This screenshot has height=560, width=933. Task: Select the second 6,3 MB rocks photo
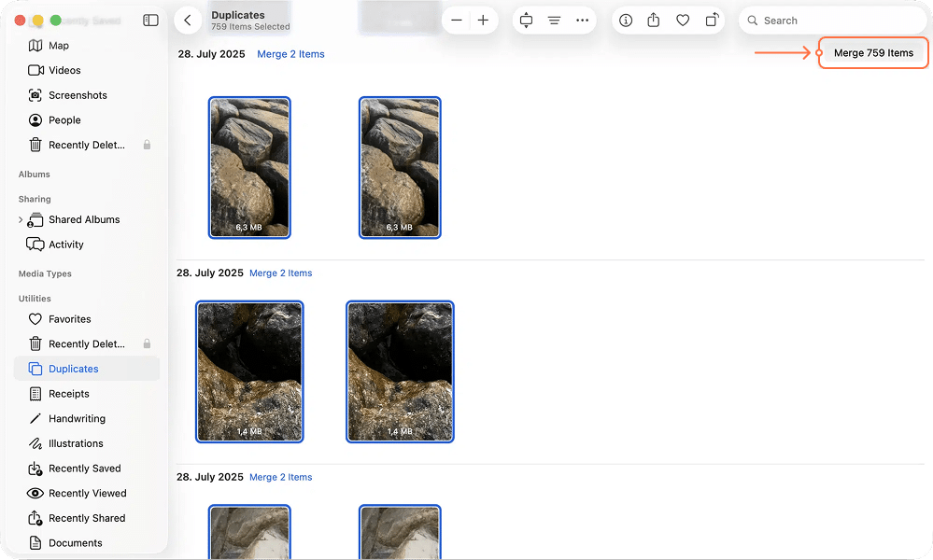(x=400, y=168)
